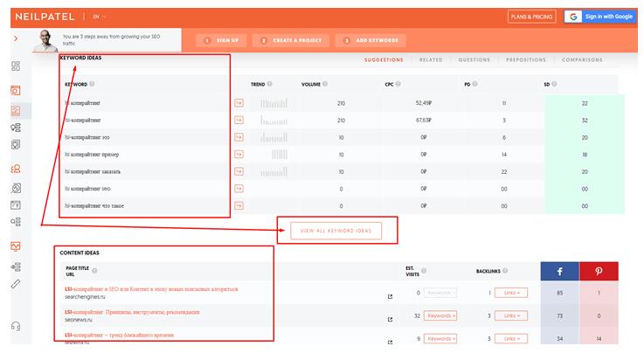The image size is (644, 353).
Task: Click the arrow icon for first keyword row
Action: [x=239, y=103]
